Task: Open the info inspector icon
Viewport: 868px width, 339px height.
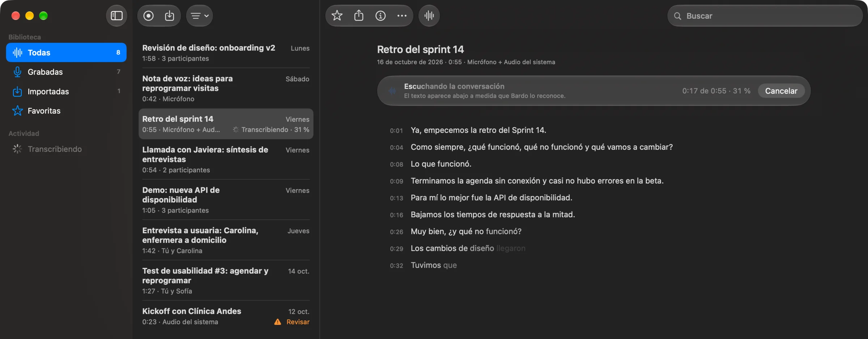Action: (380, 16)
